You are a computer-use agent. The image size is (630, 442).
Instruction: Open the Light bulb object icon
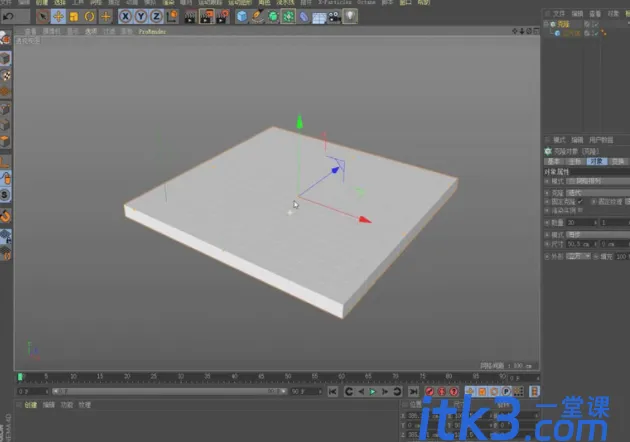350,16
